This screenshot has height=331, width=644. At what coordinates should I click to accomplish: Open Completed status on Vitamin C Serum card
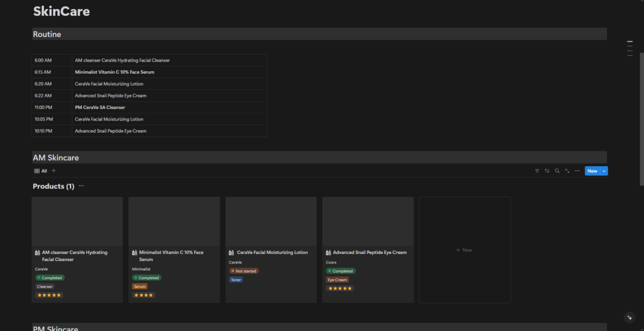click(x=147, y=278)
